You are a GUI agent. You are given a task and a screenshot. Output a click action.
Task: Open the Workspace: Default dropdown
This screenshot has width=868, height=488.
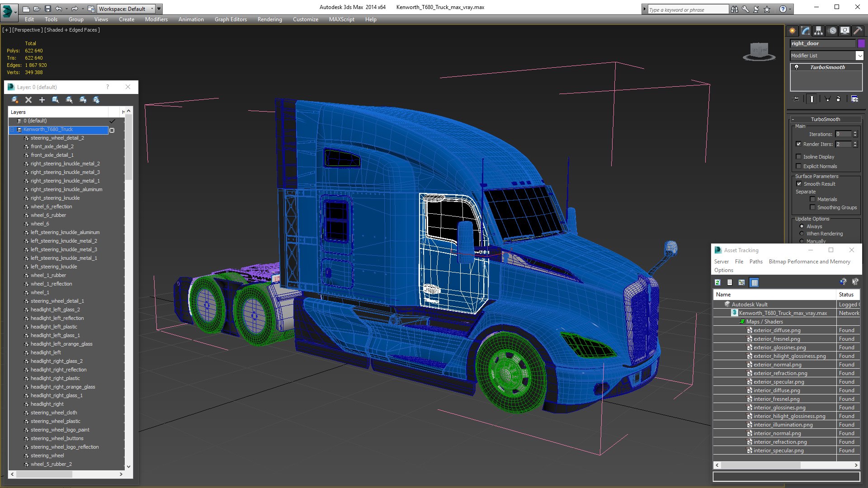126,9
